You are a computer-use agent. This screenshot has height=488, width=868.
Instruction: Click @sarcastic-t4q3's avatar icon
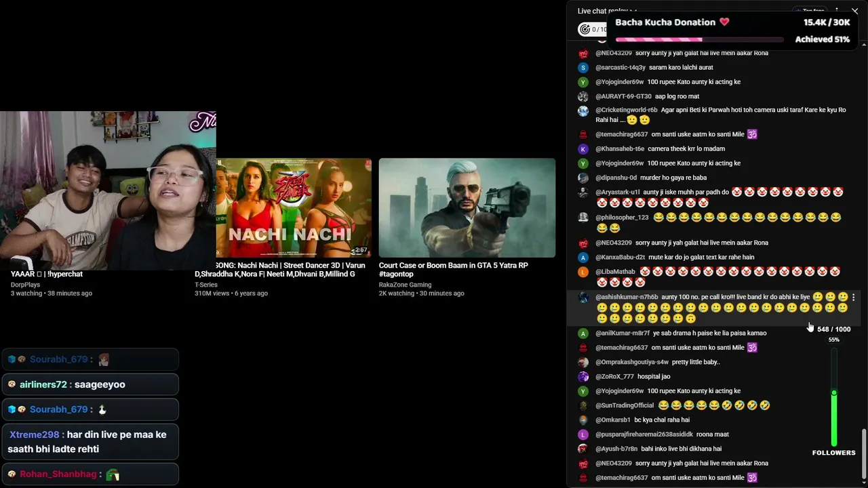coord(583,68)
